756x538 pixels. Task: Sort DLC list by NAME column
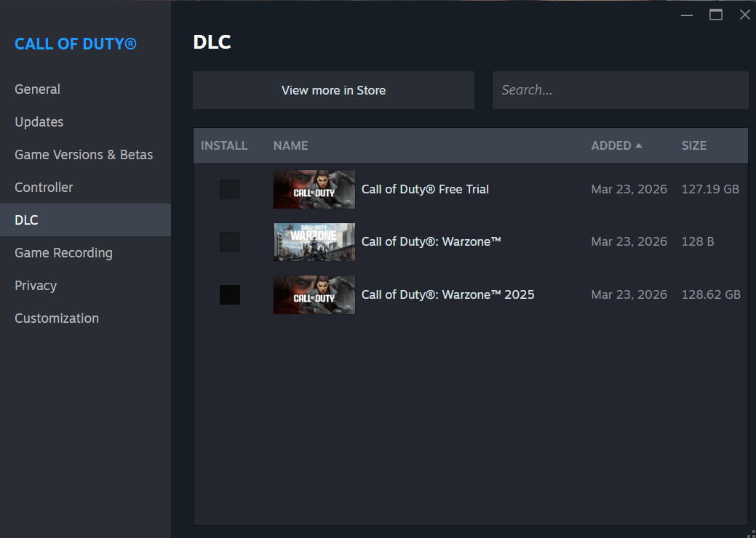click(x=290, y=145)
